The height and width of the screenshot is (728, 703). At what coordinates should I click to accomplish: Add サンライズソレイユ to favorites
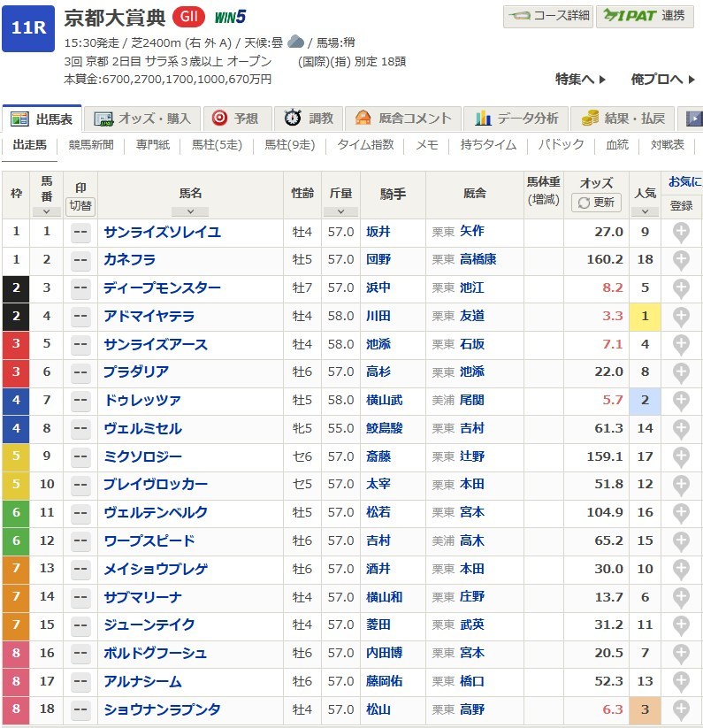(681, 232)
